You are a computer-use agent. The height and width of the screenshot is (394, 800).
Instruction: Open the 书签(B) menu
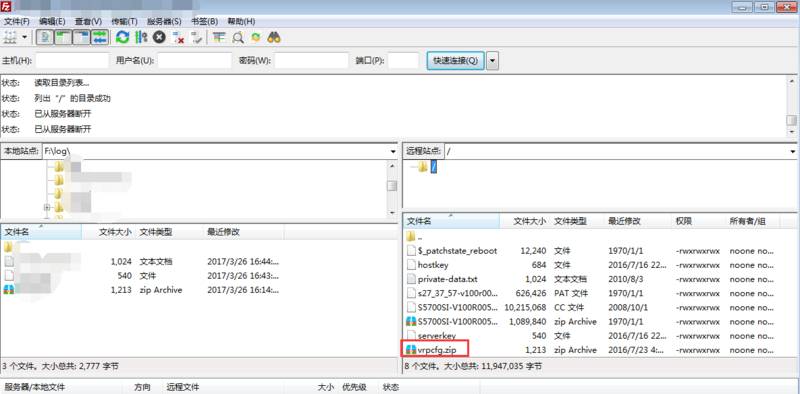205,21
